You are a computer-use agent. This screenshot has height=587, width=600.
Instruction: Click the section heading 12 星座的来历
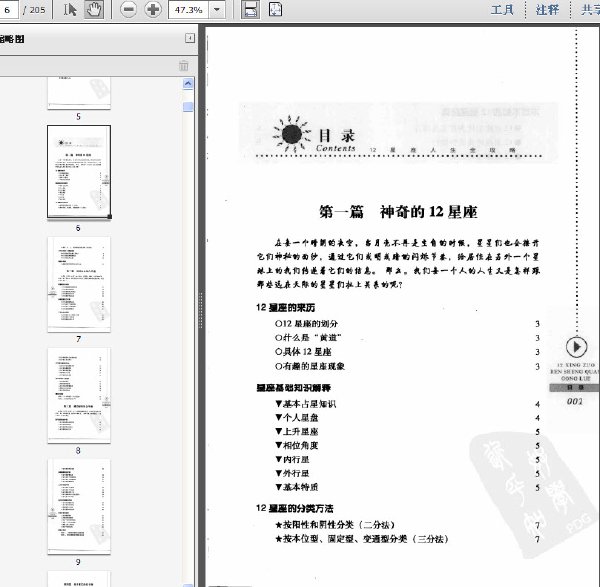click(285, 308)
